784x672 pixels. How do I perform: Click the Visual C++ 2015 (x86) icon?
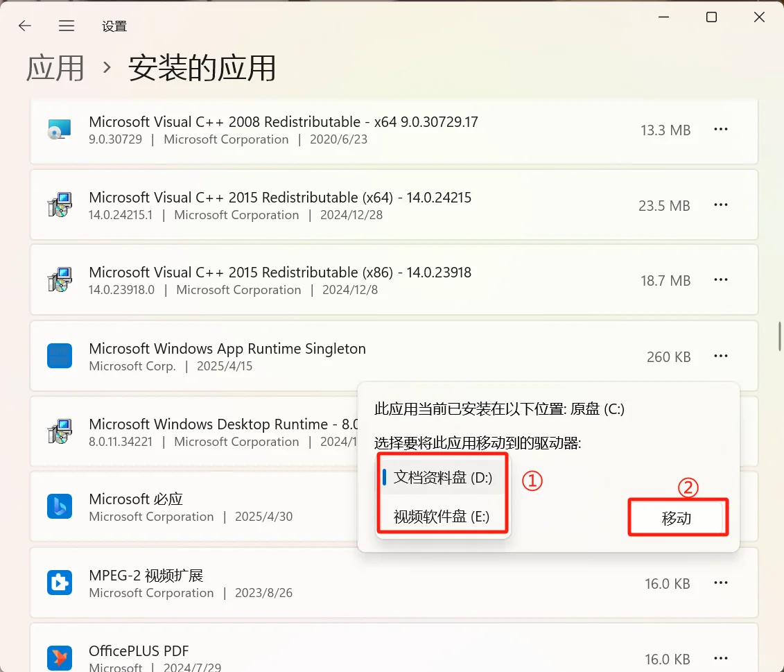60,279
